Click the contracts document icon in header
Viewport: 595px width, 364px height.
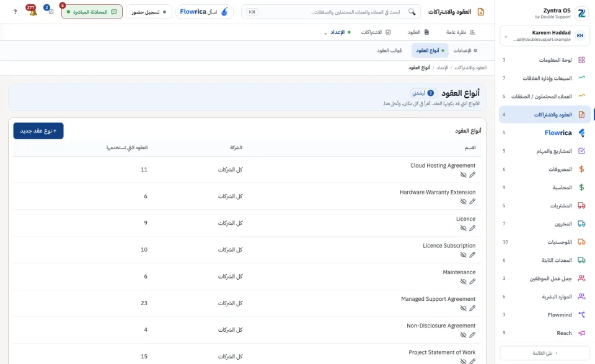(481, 12)
